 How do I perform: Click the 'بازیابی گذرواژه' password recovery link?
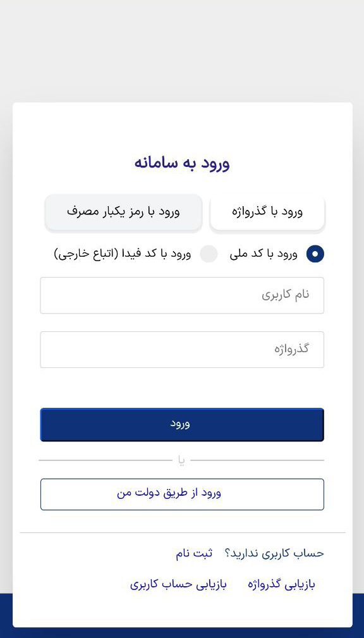tap(281, 584)
